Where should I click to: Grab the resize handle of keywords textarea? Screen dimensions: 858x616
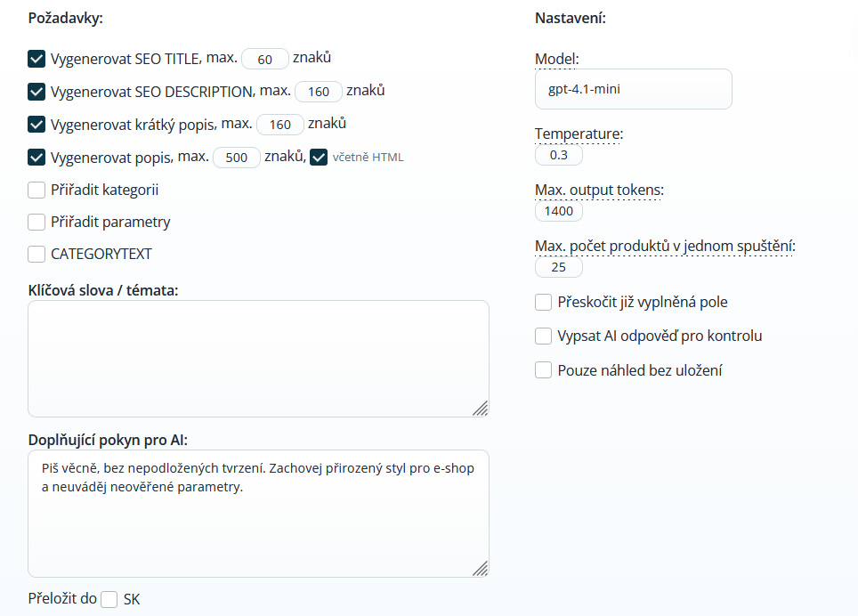pyautogui.click(x=480, y=408)
